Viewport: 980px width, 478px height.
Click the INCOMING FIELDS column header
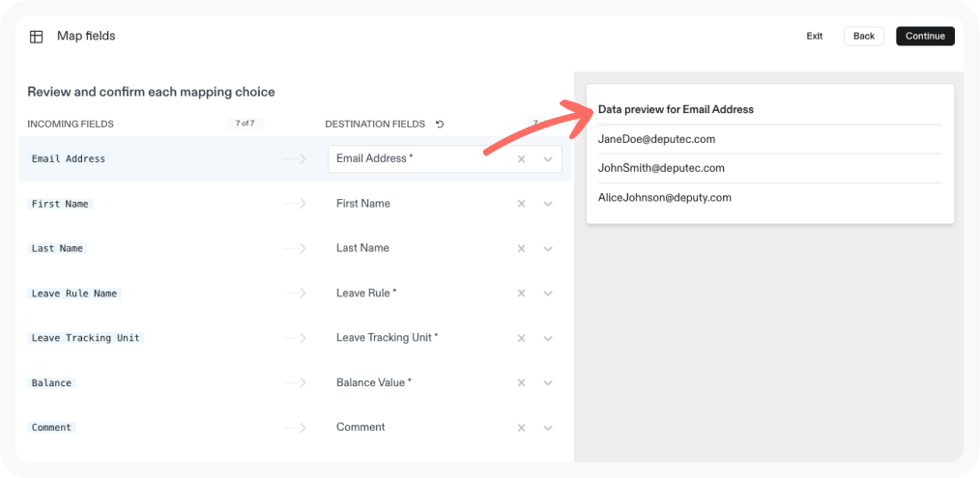[71, 125]
